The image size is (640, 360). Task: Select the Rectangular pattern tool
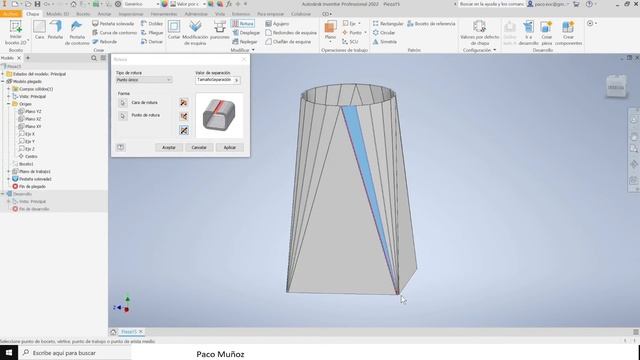(x=388, y=24)
